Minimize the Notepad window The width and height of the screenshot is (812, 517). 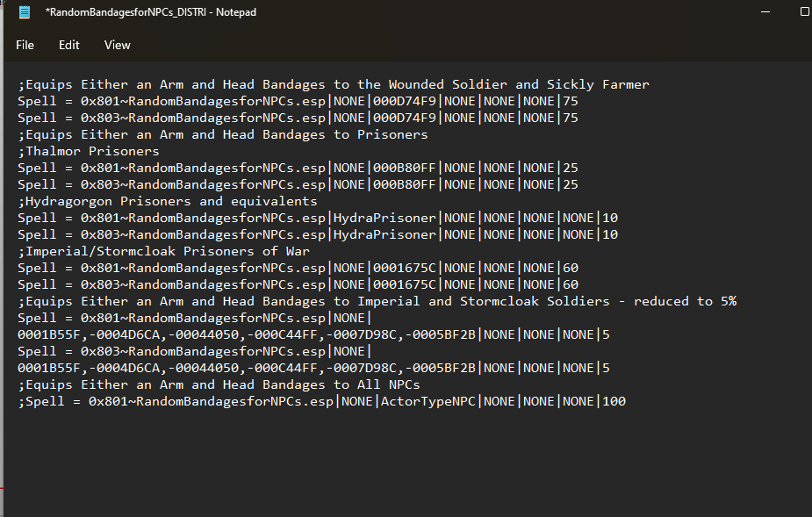coord(765,12)
